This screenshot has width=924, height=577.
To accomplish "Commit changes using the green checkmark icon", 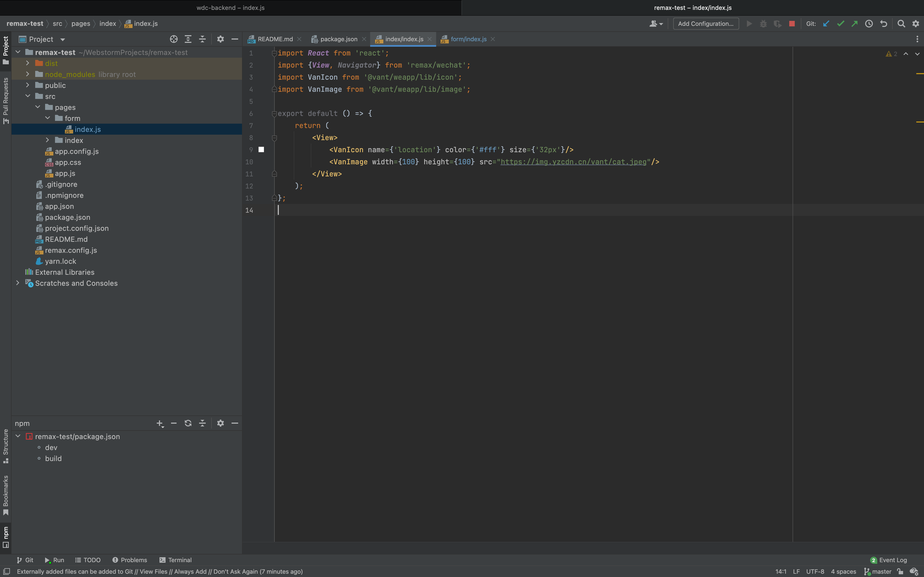I will pyautogui.click(x=840, y=24).
